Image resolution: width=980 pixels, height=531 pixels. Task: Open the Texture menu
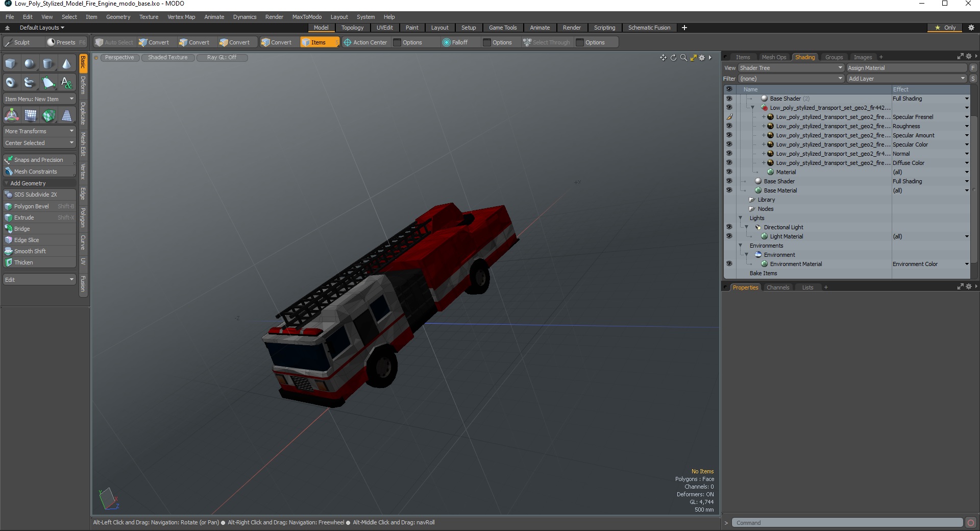click(x=149, y=17)
